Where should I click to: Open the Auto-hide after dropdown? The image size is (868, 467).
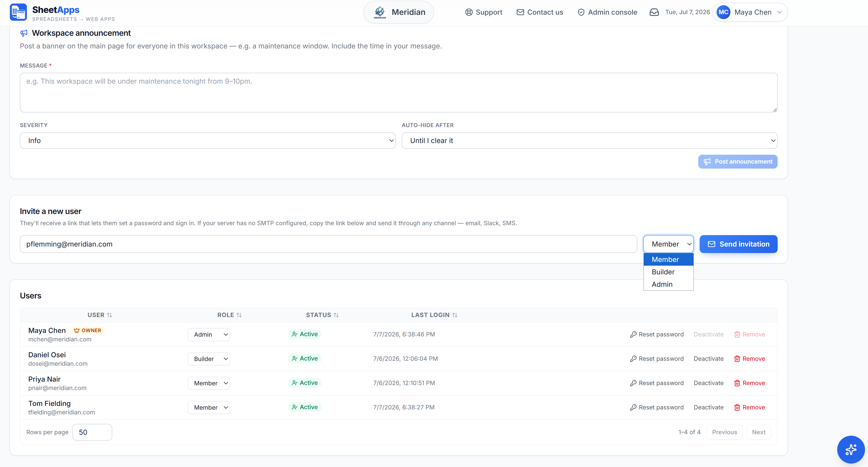click(589, 141)
